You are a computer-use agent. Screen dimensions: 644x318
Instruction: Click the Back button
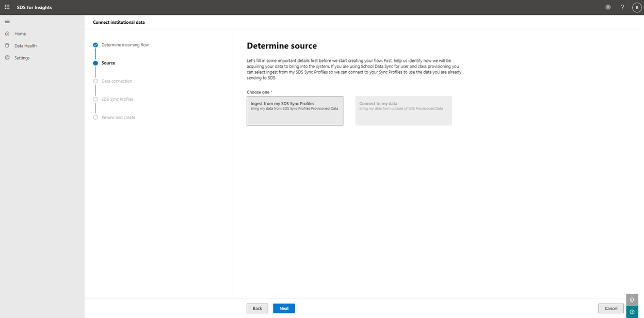(x=257, y=308)
